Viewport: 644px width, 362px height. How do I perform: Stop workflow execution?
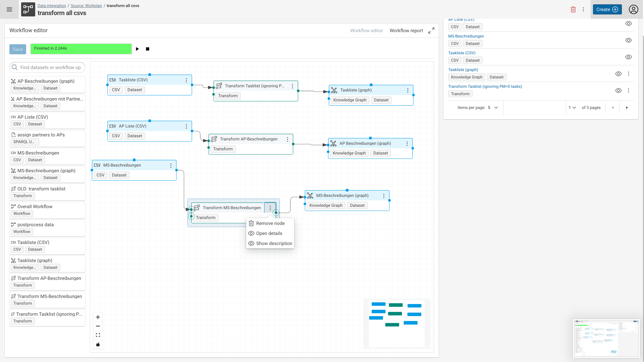pos(148,49)
